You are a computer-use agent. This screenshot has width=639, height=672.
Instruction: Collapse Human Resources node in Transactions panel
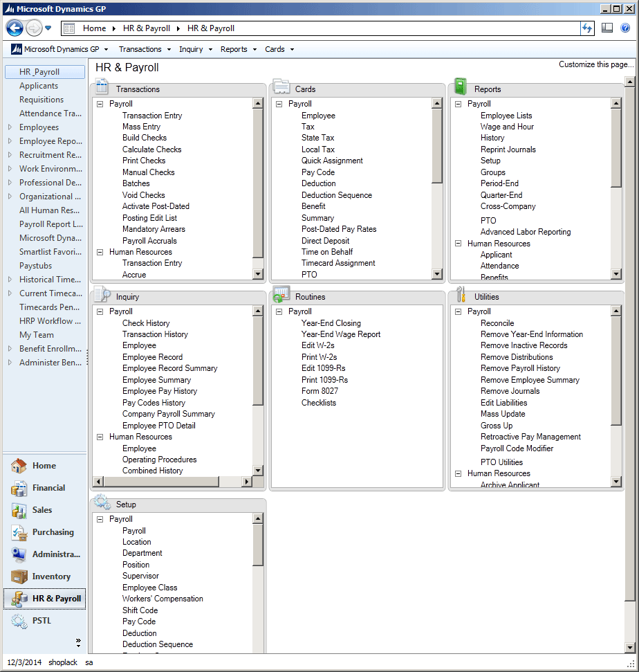pos(100,253)
